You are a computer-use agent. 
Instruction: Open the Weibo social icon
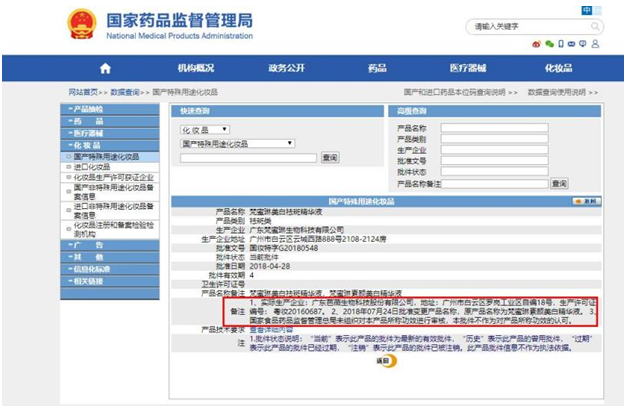(538, 44)
